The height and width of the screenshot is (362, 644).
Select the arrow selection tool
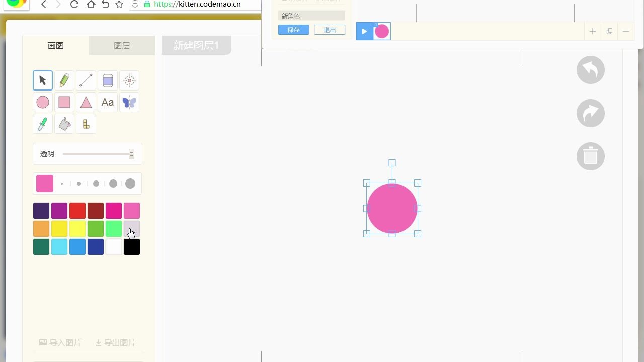tap(43, 80)
